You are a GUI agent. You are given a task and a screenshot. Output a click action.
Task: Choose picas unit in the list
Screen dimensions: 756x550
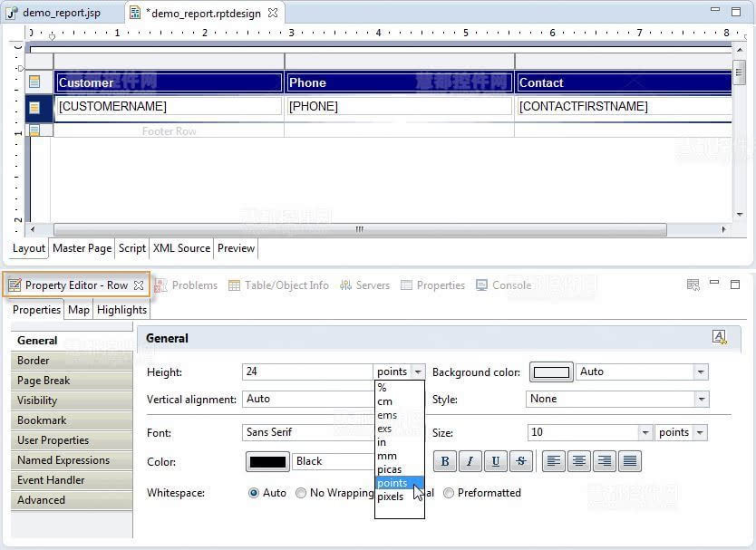click(x=399, y=469)
